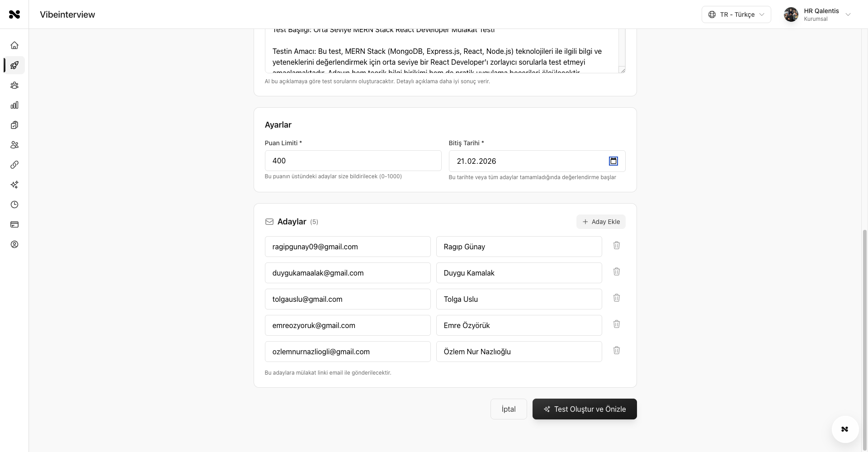
Task: Open billing via the card sidebar icon
Action: [14, 224]
